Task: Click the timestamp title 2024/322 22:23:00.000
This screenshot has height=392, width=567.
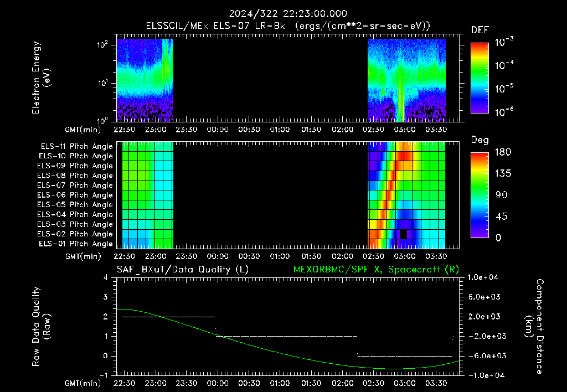Action: (288, 14)
